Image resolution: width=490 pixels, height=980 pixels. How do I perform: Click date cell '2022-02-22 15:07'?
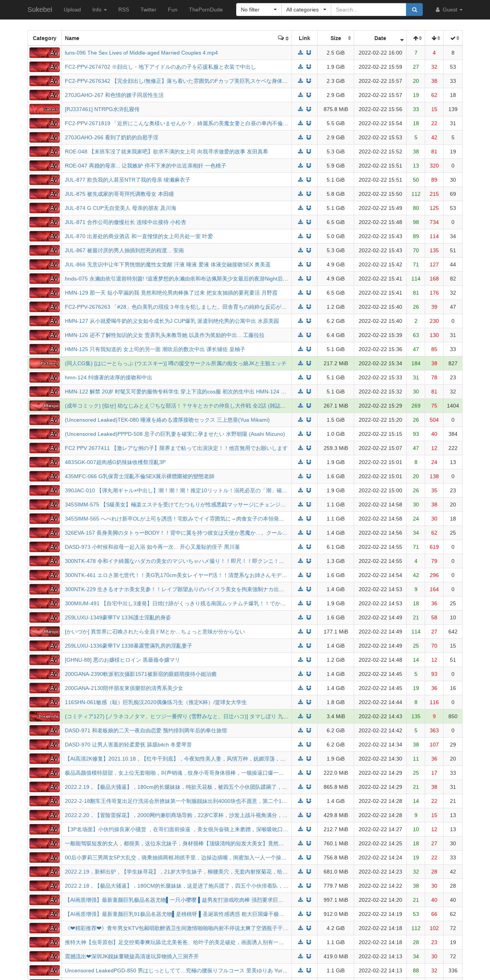380,448
